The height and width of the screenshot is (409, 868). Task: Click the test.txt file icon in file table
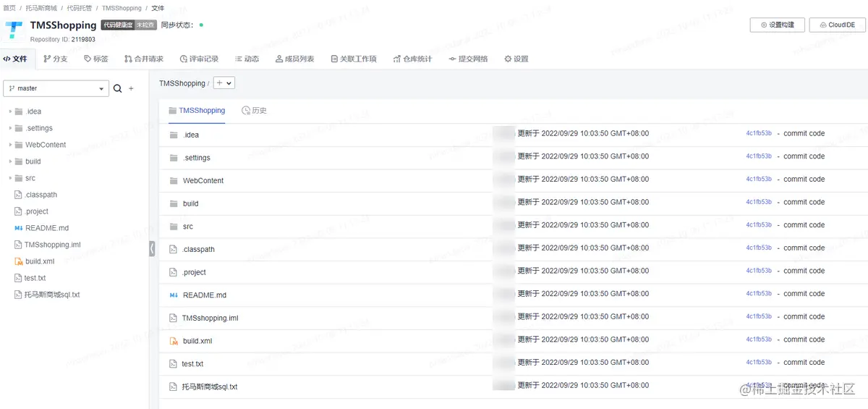click(x=173, y=364)
